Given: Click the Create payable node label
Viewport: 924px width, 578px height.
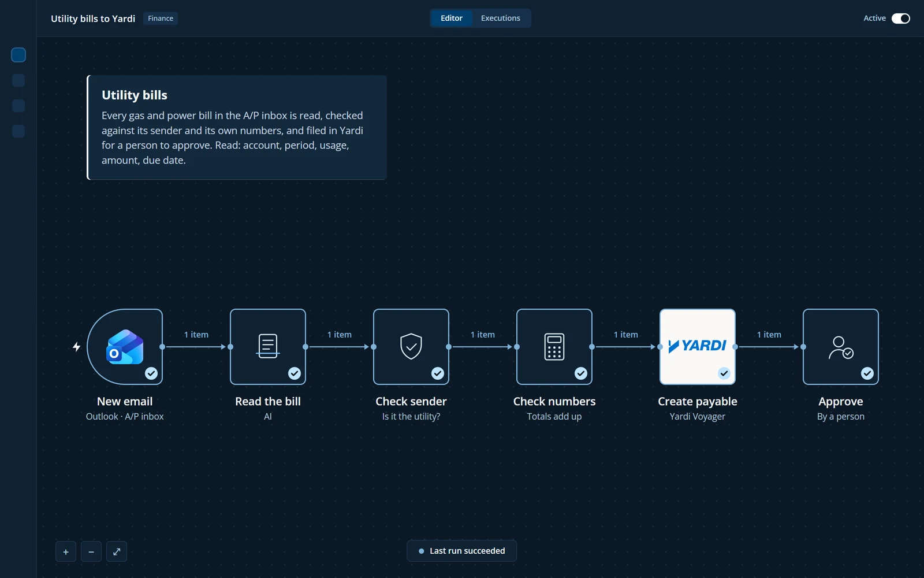Looking at the screenshot, I should [x=698, y=402].
